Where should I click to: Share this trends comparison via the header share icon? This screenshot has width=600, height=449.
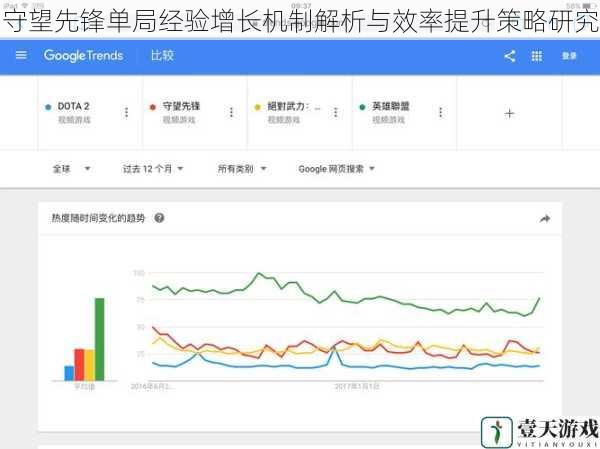pos(509,56)
